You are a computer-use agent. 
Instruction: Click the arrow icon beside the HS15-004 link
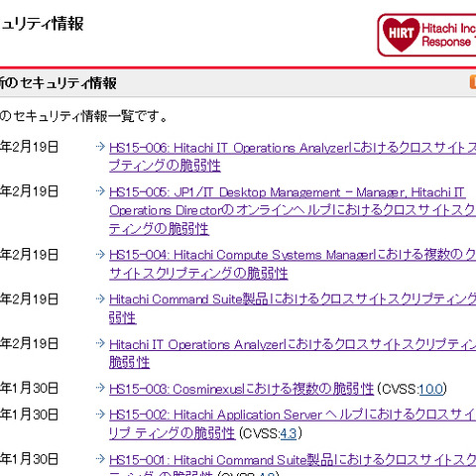pos(100,254)
